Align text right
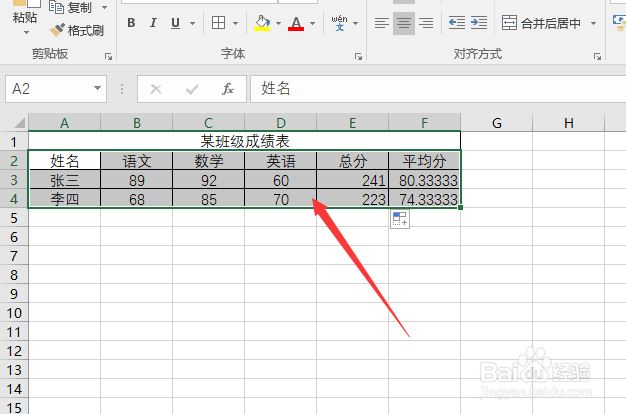626x414 pixels. click(x=426, y=23)
